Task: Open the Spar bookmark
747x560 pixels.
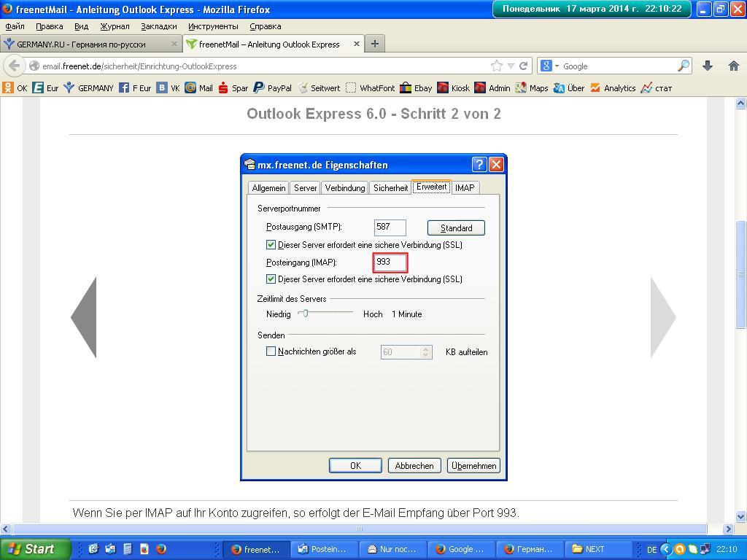Action: (233, 87)
